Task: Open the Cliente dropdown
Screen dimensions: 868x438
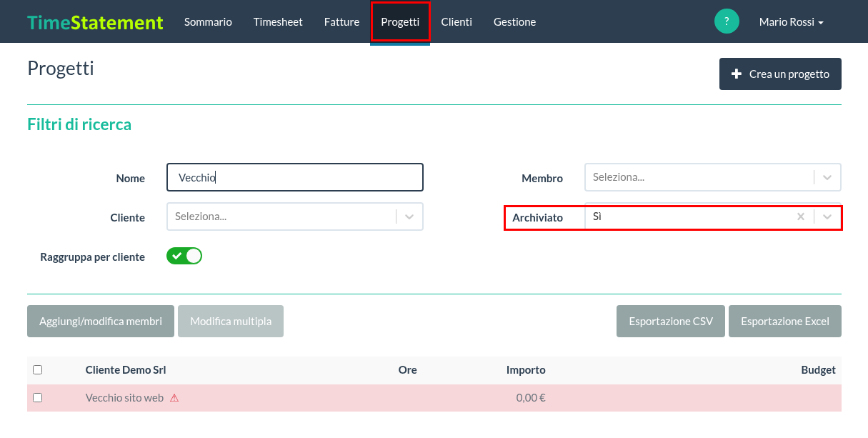Action: [x=295, y=216]
